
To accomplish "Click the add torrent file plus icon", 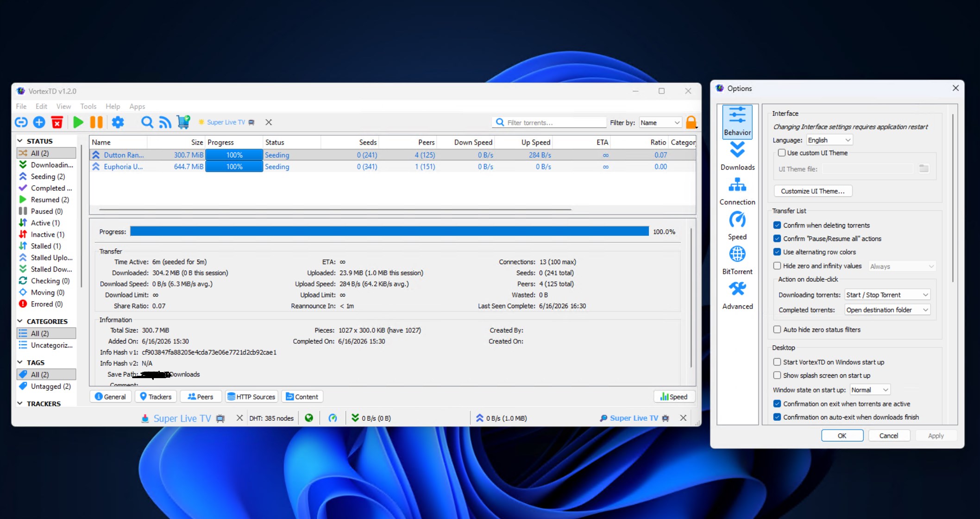I will point(39,122).
